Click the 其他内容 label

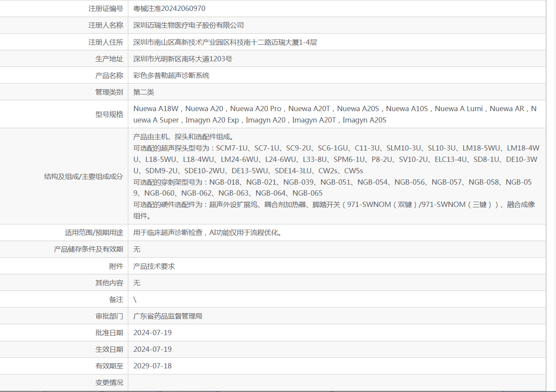click(109, 283)
